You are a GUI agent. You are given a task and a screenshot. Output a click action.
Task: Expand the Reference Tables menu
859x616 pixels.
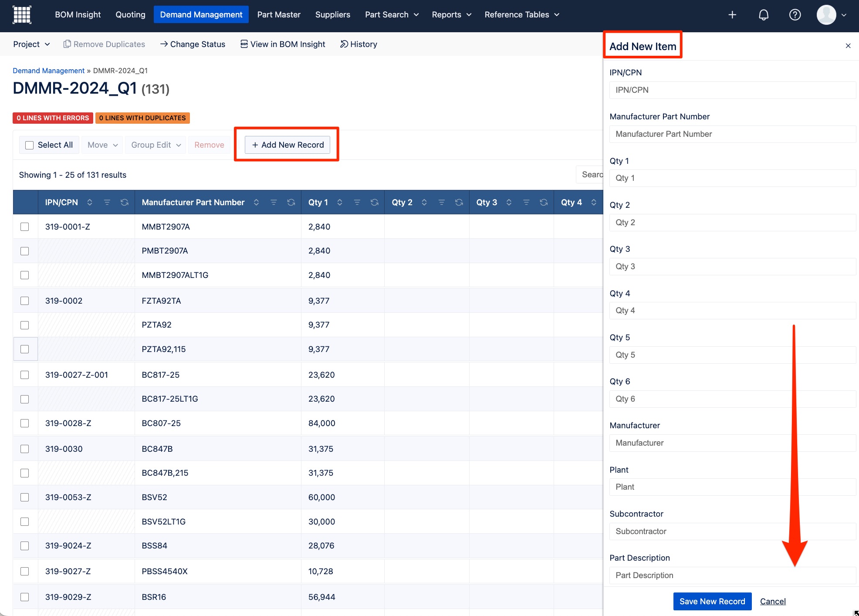522,14
